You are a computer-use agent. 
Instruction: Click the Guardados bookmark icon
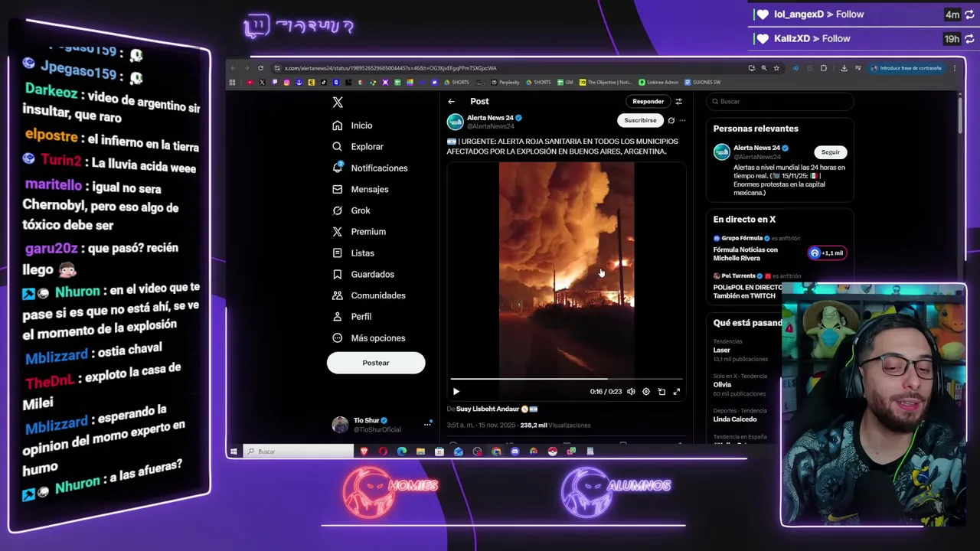coord(338,274)
